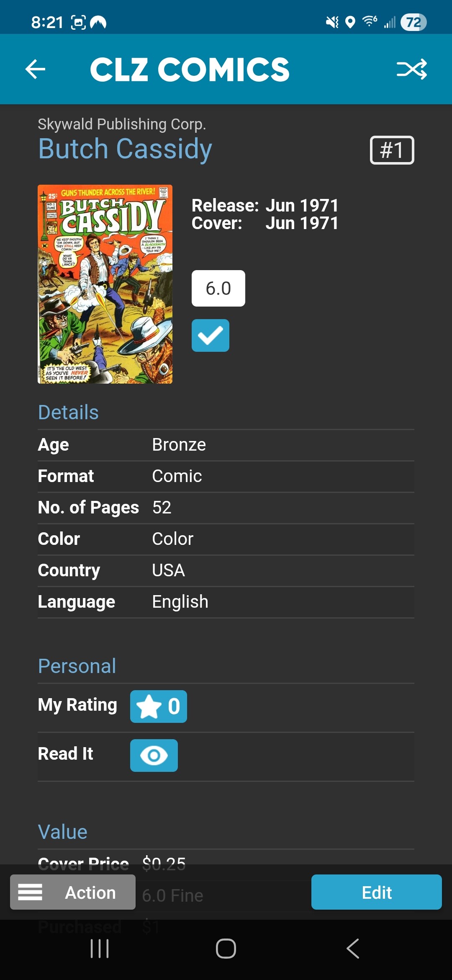This screenshot has width=452, height=980.
Task: Tap the battery indicator showing 72
Action: (413, 22)
